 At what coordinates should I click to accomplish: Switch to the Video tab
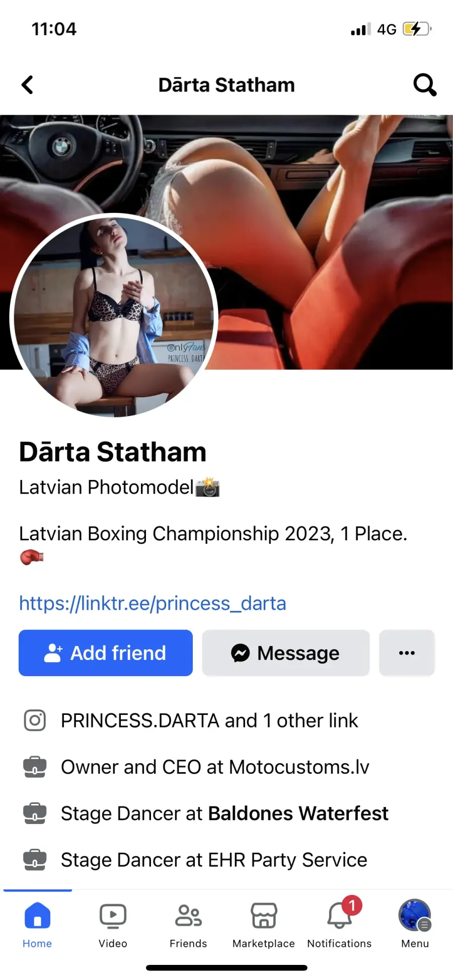pos(113,925)
